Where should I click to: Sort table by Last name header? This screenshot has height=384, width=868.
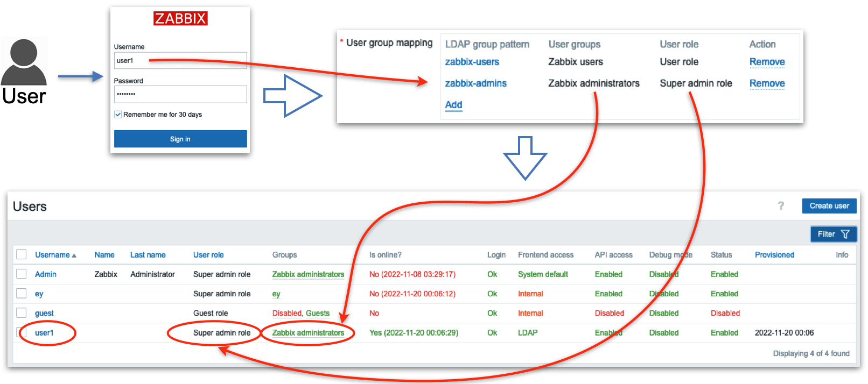tap(148, 255)
